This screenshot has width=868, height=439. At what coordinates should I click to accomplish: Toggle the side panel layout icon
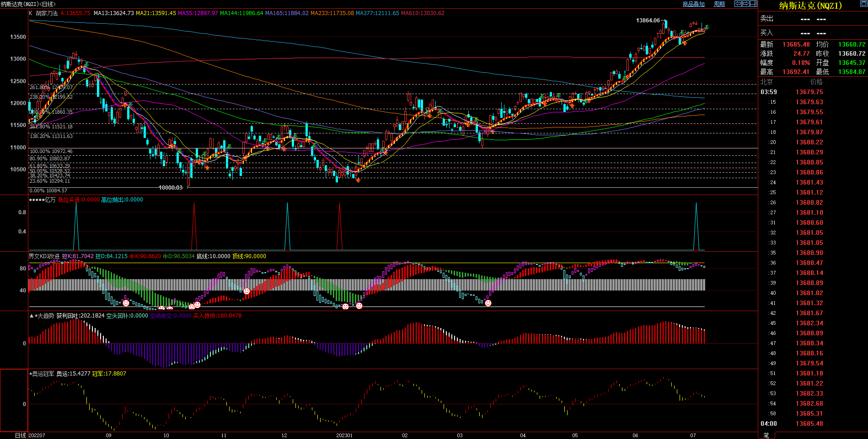pyautogui.click(x=754, y=4)
